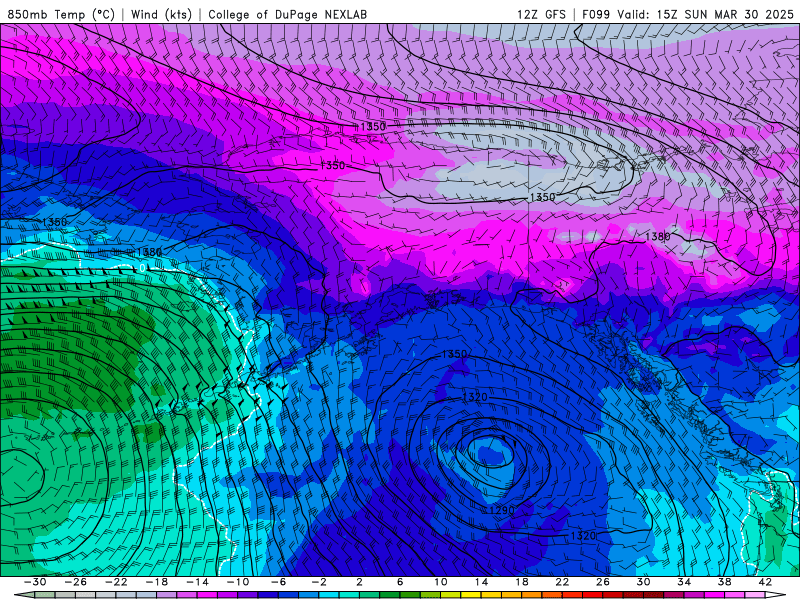Click the '42' colorbar tick label
The image size is (800, 600).
pyautogui.click(x=765, y=582)
